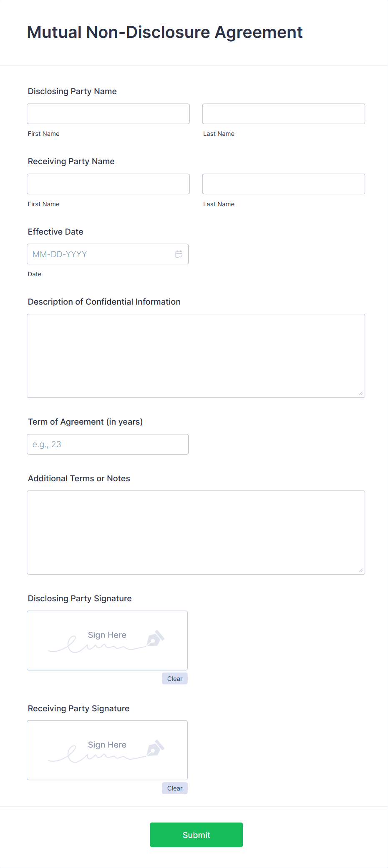Click Receiving Party Last Name input
Screen dimensions: 388x868
point(283,184)
